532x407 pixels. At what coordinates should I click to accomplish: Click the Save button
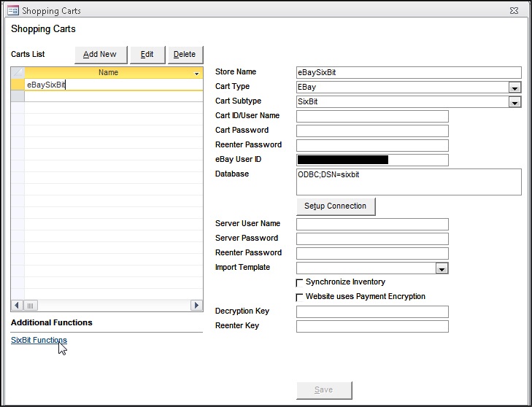click(x=324, y=390)
